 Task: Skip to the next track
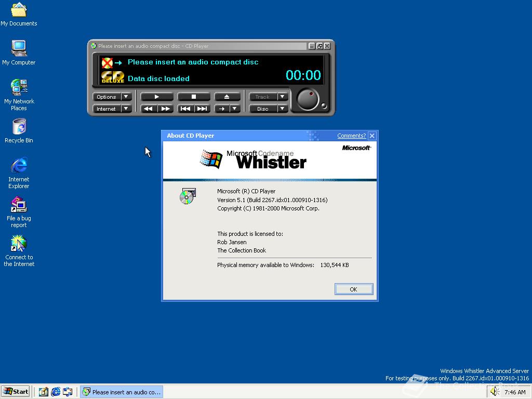click(x=202, y=109)
